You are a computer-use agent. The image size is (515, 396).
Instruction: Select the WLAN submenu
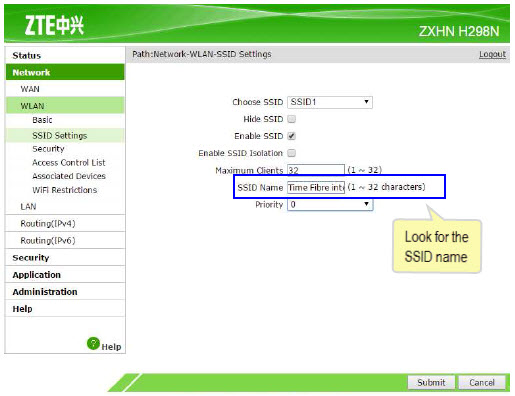[65, 106]
